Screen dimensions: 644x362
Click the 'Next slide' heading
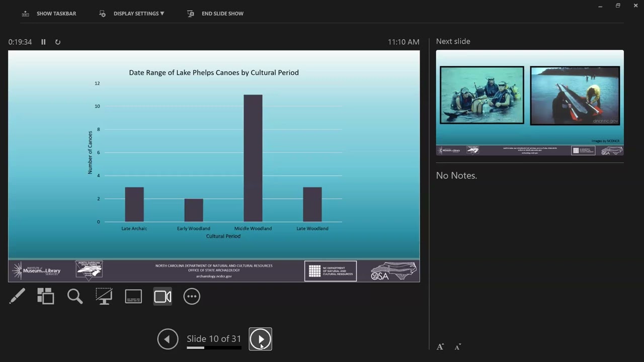[x=453, y=41]
